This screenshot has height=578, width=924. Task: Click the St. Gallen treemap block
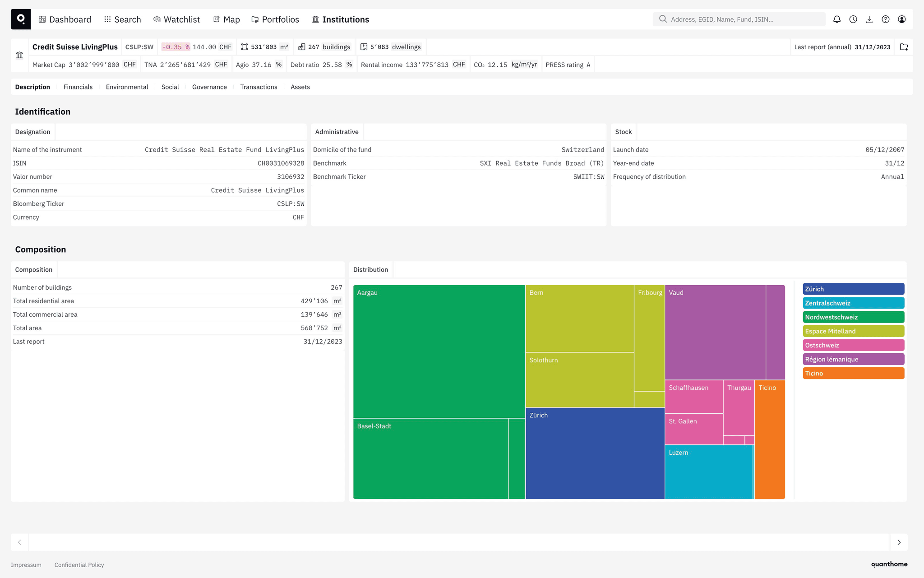[x=694, y=429]
